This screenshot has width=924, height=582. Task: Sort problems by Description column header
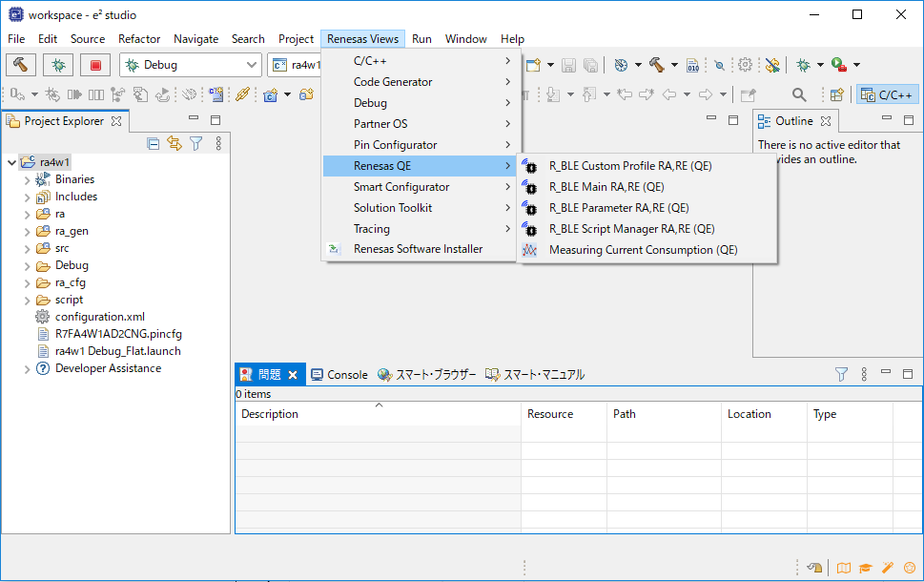(x=379, y=414)
